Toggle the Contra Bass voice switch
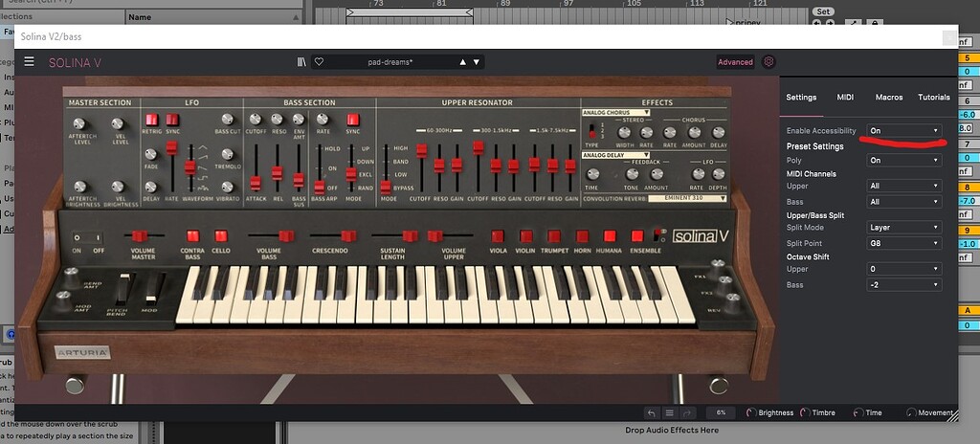This screenshot has height=444, width=980. (193, 235)
